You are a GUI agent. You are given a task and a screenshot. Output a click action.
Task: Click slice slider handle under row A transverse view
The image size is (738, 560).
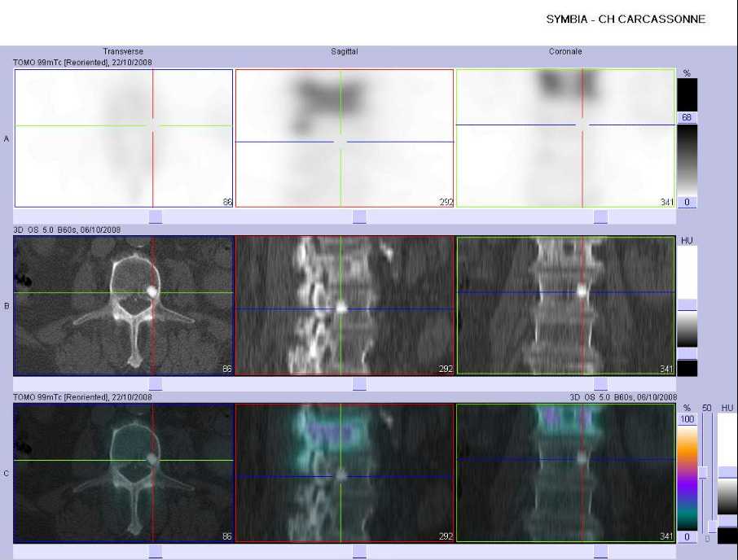[x=156, y=217]
